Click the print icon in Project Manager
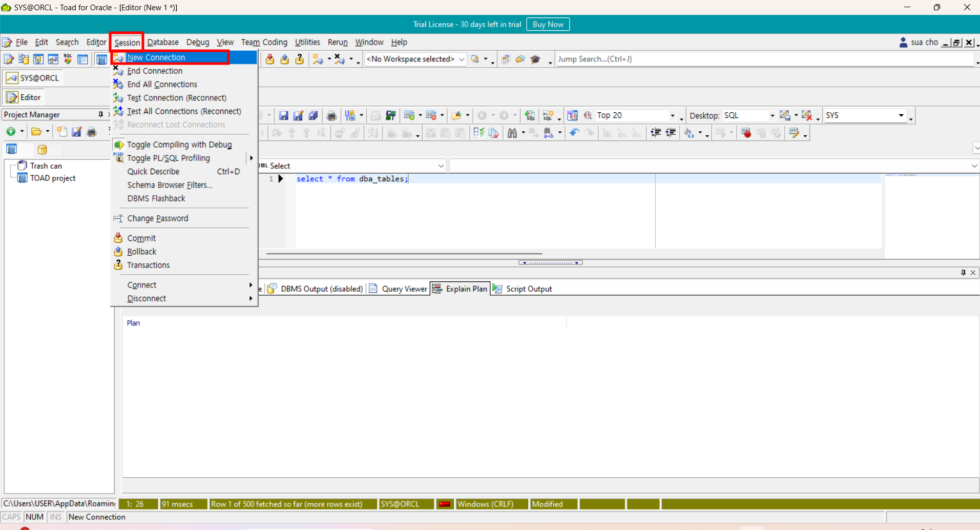The height and width of the screenshot is (530, 980). (x=92, y=132)
